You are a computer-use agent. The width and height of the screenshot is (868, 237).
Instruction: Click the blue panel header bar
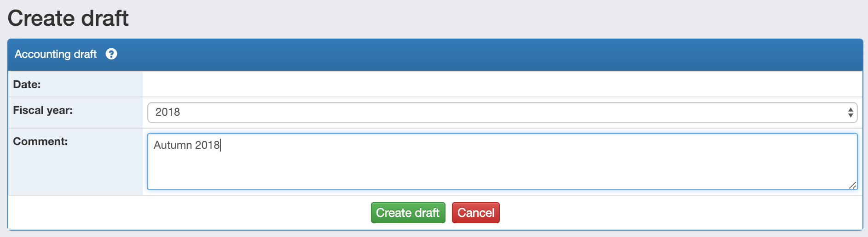(x=435, y=54)
